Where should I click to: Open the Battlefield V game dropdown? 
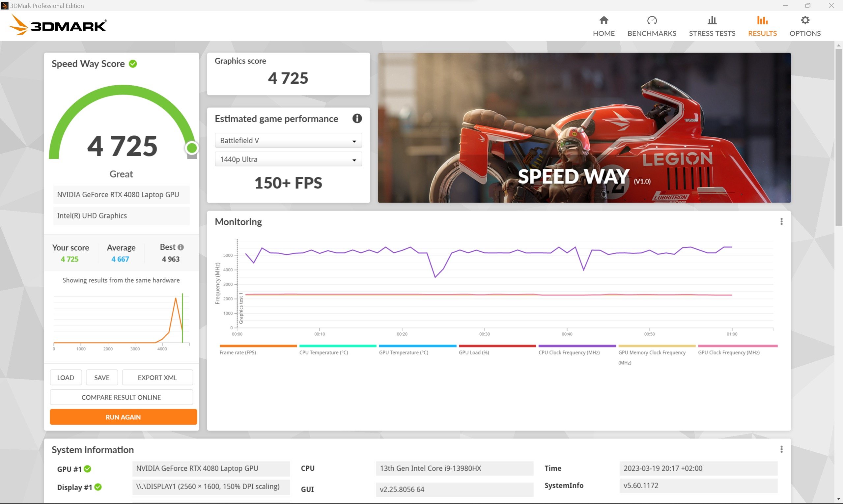(288, 140)
